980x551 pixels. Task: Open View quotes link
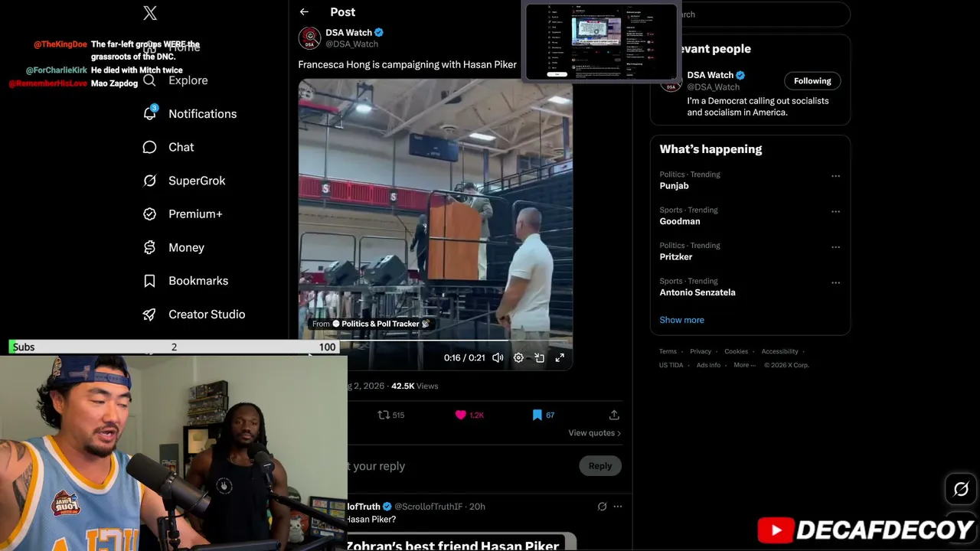click(x=594, y=433)
